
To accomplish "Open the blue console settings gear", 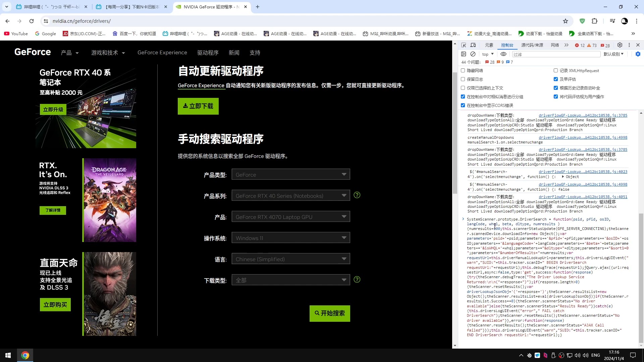I will [638, 54].
